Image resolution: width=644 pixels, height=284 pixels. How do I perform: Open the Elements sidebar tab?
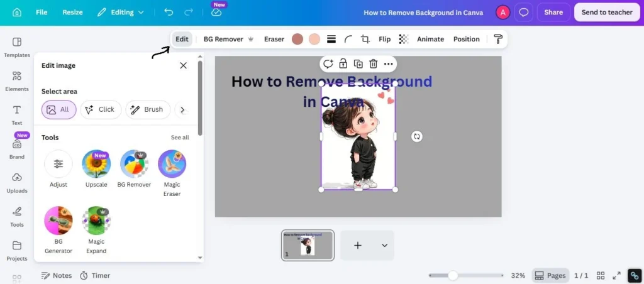[17, 81]
